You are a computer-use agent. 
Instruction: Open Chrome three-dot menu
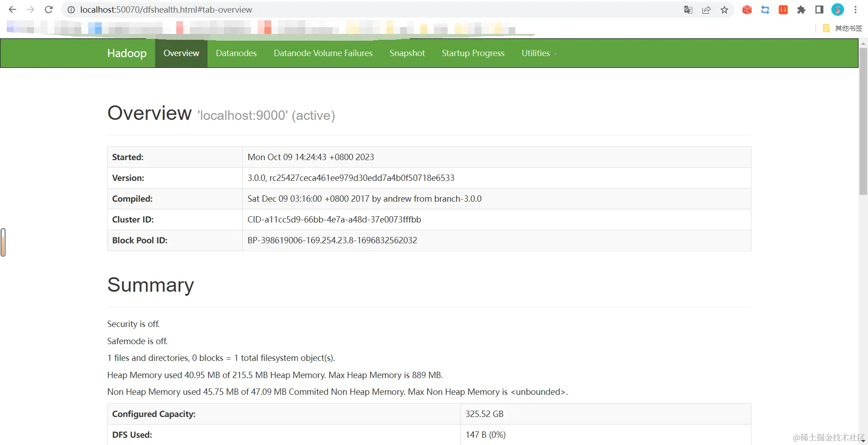point(855,9)
